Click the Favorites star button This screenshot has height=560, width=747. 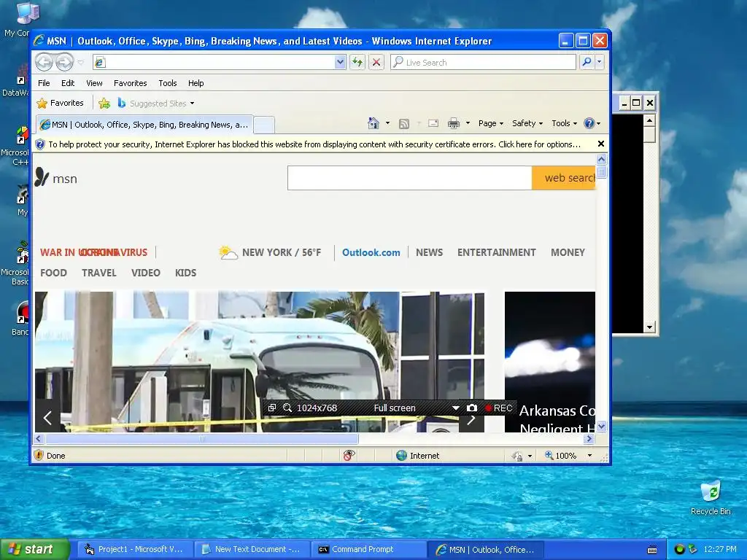click(x=60, y=103)
